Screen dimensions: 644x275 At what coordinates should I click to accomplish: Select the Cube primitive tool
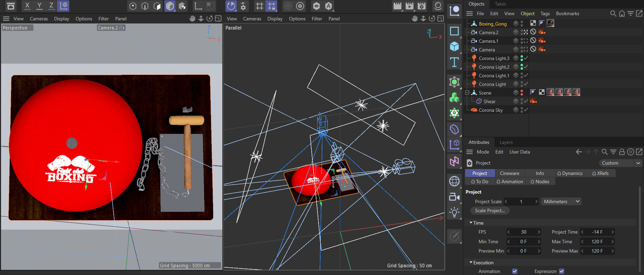(454, 47)
